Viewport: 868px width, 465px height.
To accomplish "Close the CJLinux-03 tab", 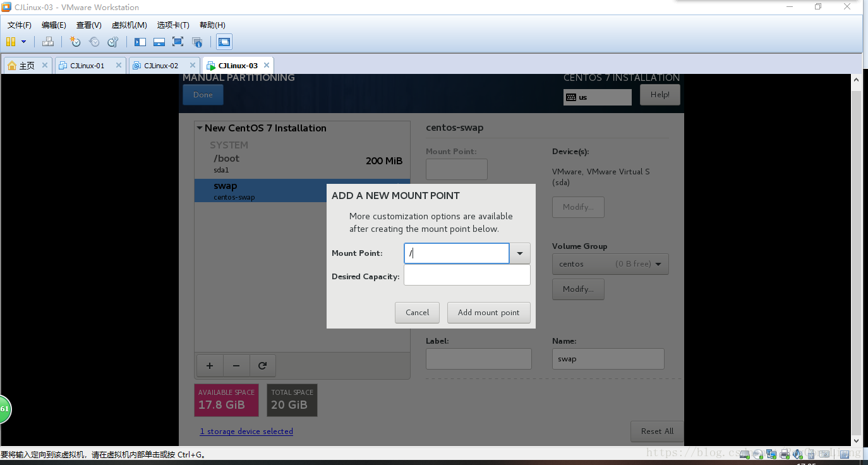I will 267,65.
